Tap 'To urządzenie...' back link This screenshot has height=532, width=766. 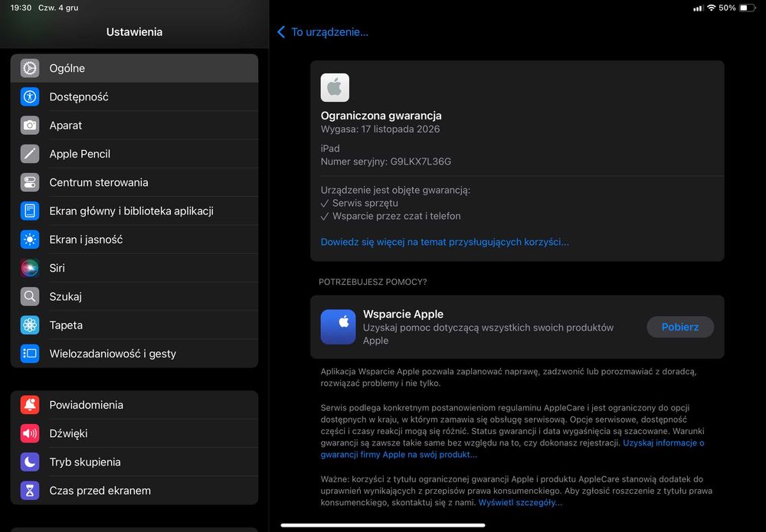point(329,32)
